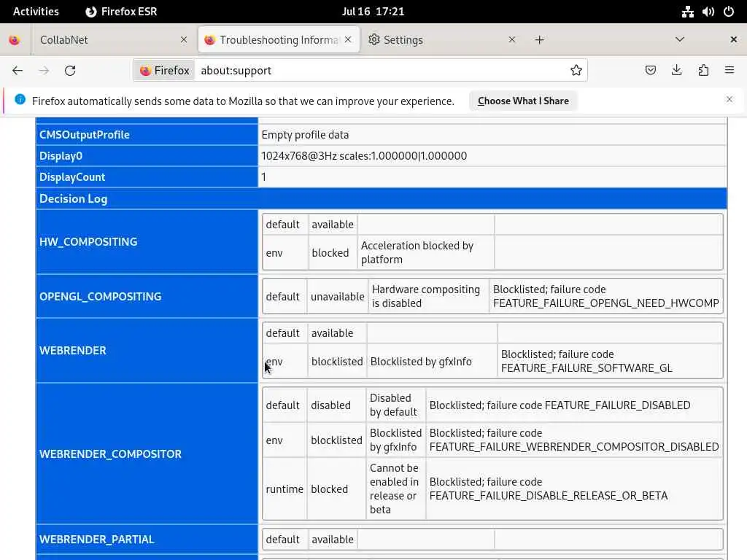Select the OPENGL_COMPOSITING label

click(100, 296)
